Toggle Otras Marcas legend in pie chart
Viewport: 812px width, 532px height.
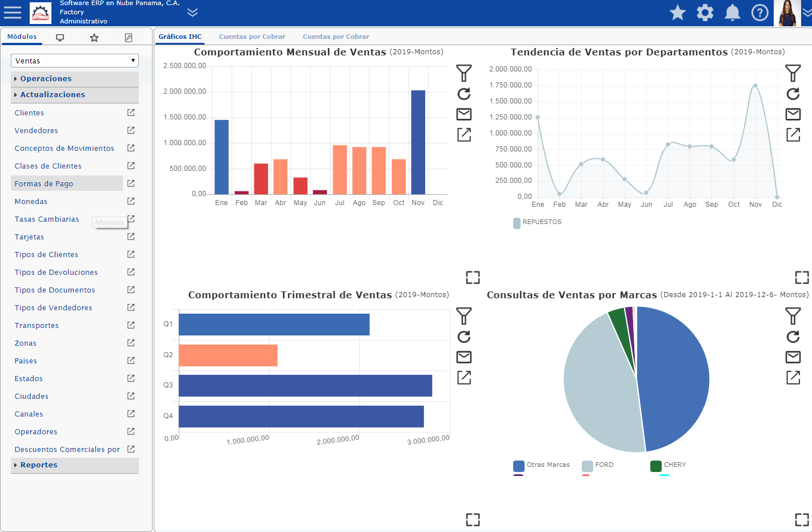(542, 465)
